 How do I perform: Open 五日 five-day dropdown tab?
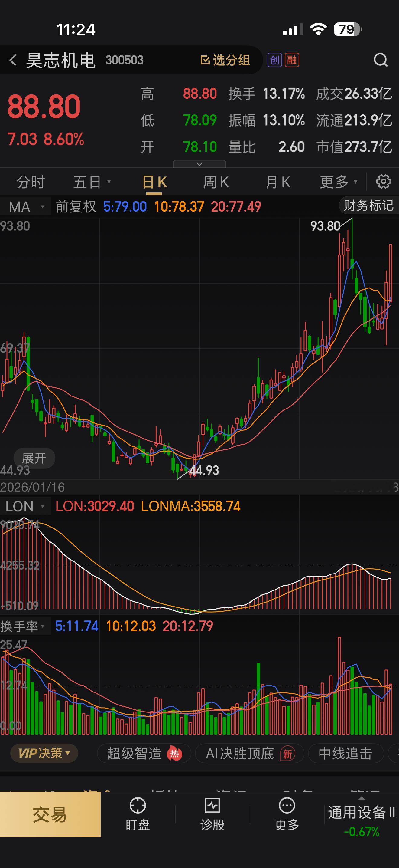point(92,182)
